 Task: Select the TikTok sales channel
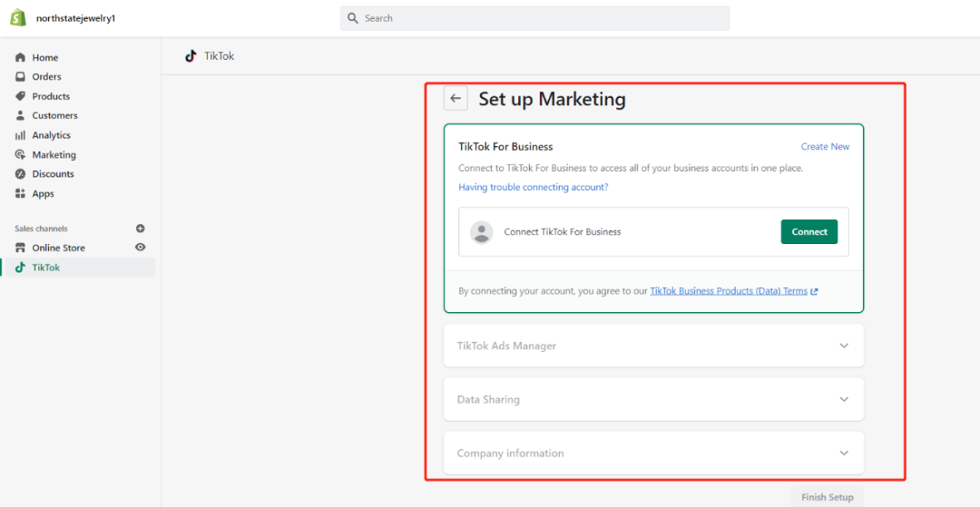45,268
